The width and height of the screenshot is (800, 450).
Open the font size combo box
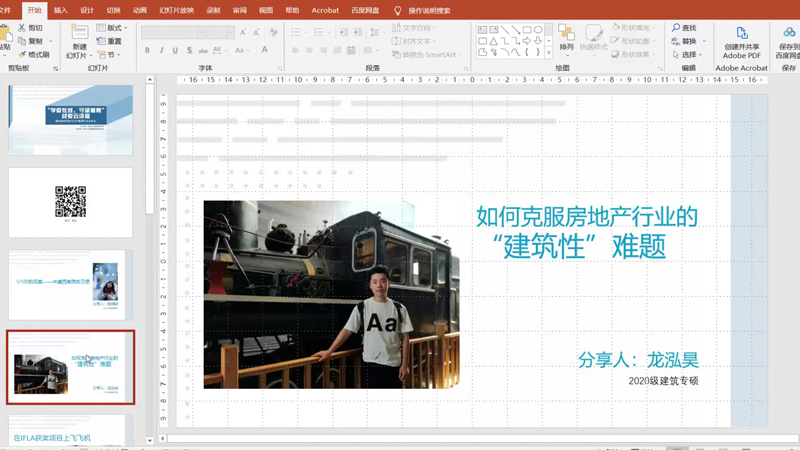pyautogui.click(x=221, y=33)
